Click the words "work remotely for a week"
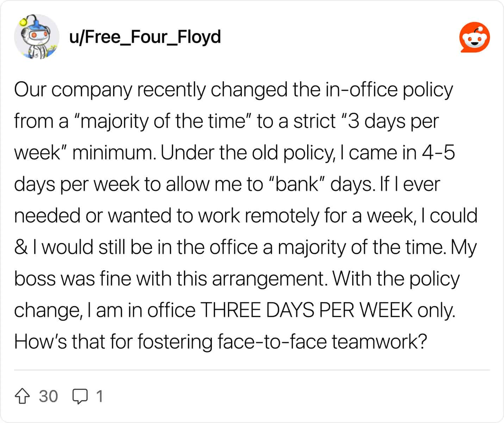The width and height of the screenshot is (504, 423). (306, 216)
